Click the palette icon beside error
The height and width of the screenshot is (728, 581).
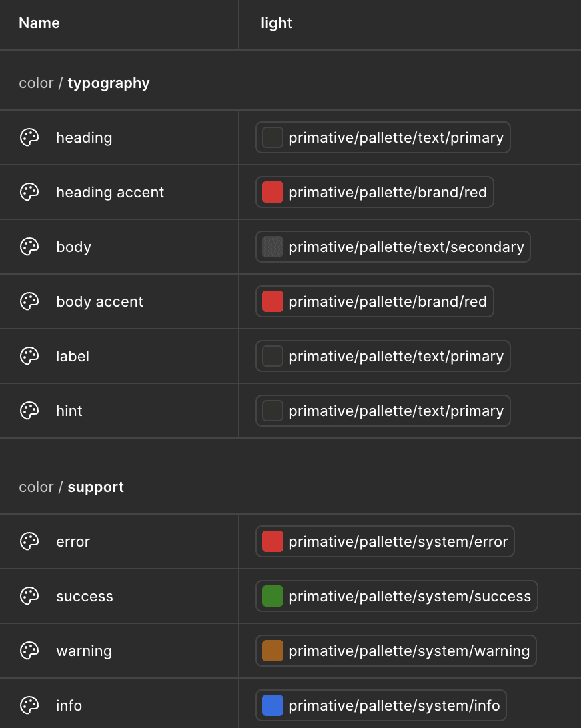click(29, 541)
